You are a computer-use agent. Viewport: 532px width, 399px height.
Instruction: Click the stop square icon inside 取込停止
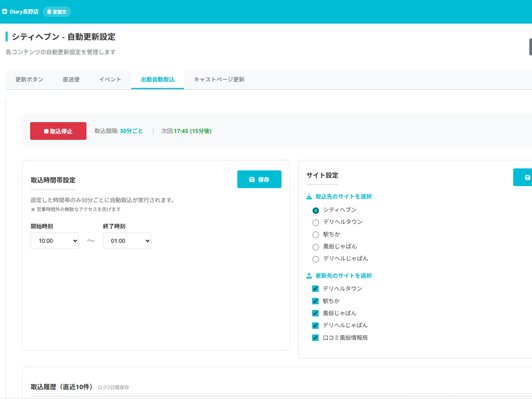[x=47, y=130]
